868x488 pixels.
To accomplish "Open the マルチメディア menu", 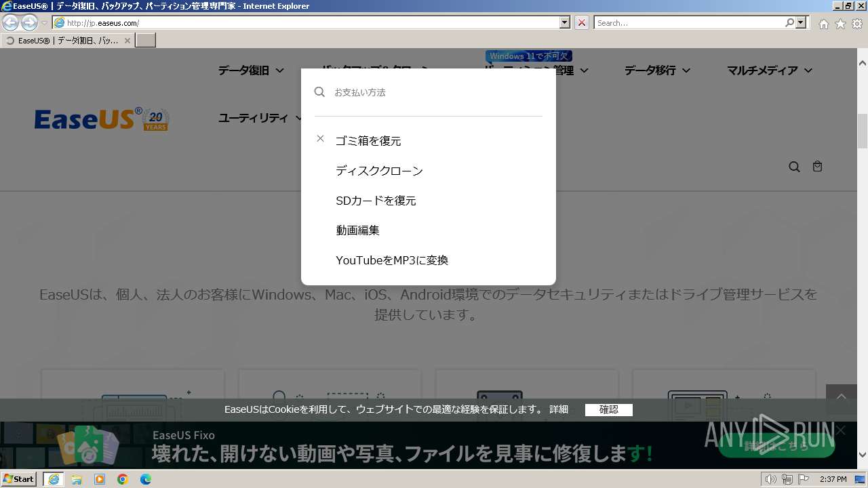I will [x=770, y=70].
